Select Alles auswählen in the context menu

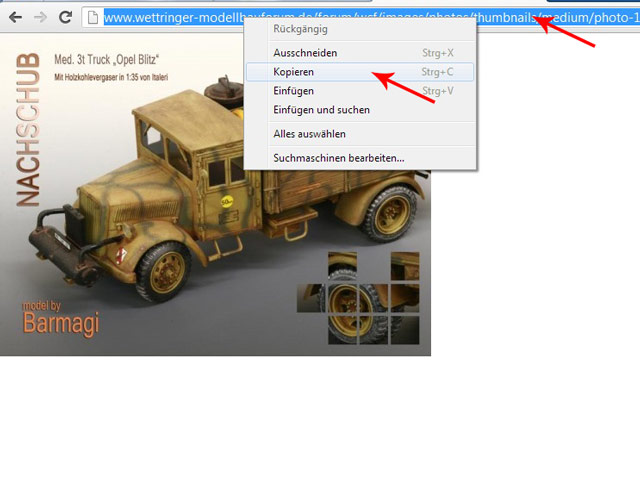360,134
